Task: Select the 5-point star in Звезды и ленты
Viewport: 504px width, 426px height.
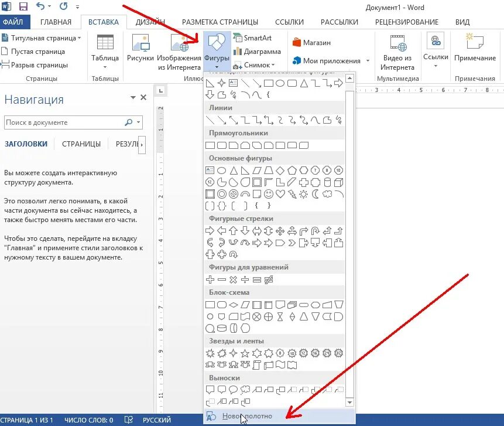Action: [x=245, y=353]
